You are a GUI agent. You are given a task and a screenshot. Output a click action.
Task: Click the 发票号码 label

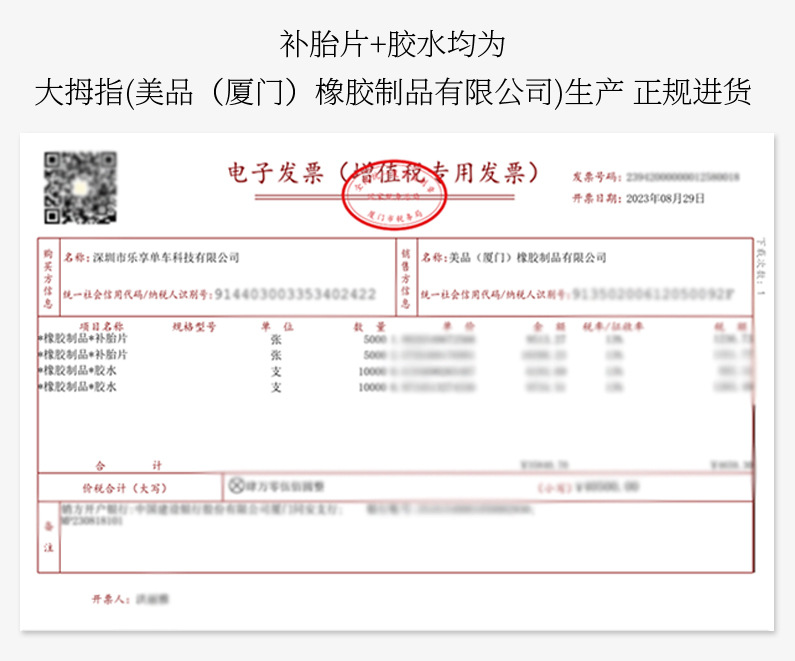[x=596, y=177]
